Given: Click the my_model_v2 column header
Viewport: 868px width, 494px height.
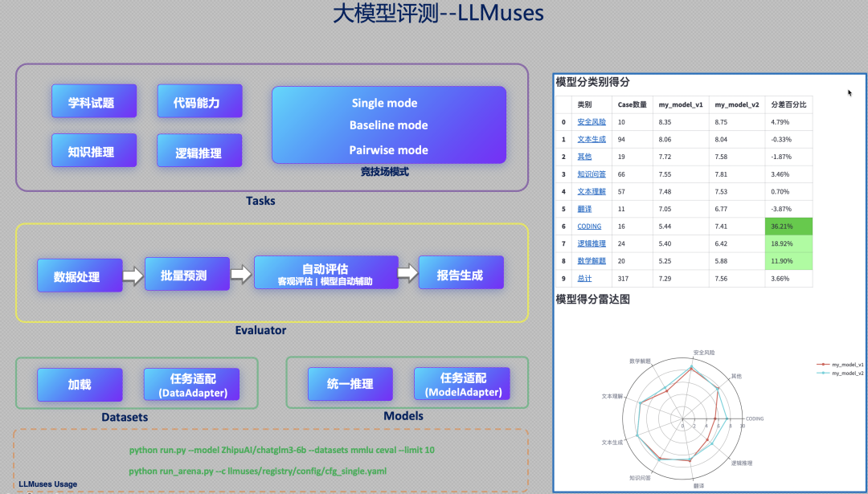Looking at the screenshot, I should (x=737, y=104).
